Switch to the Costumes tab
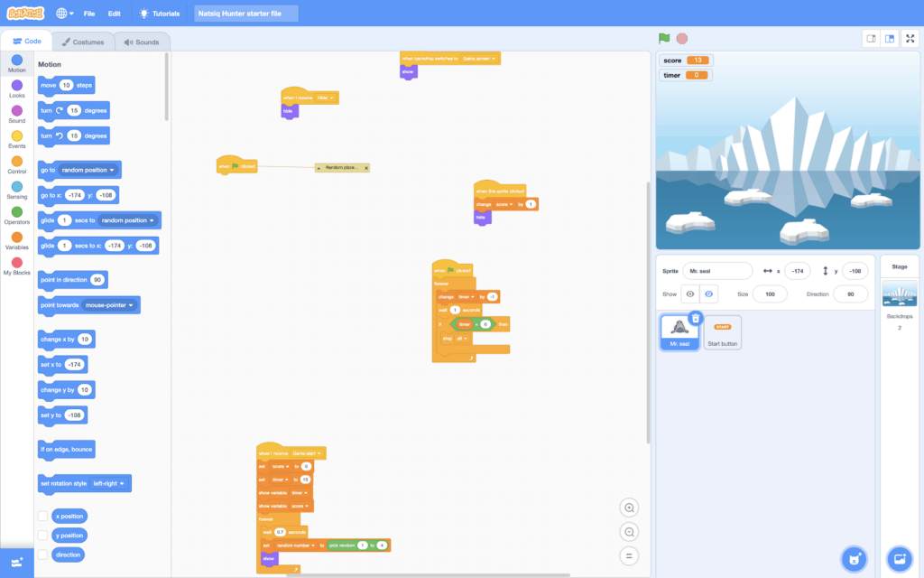This screenshot has height=578, width=924. tap(83, 42)
